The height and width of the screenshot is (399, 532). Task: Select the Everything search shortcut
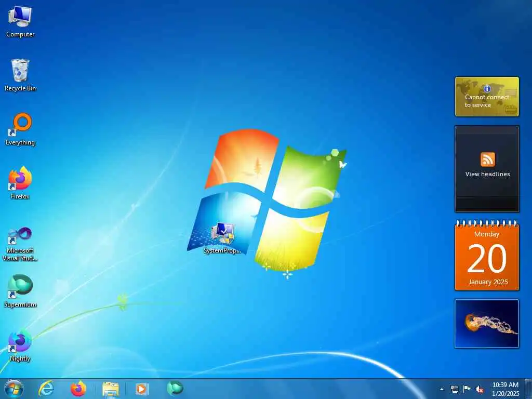[x=20, y=129]
